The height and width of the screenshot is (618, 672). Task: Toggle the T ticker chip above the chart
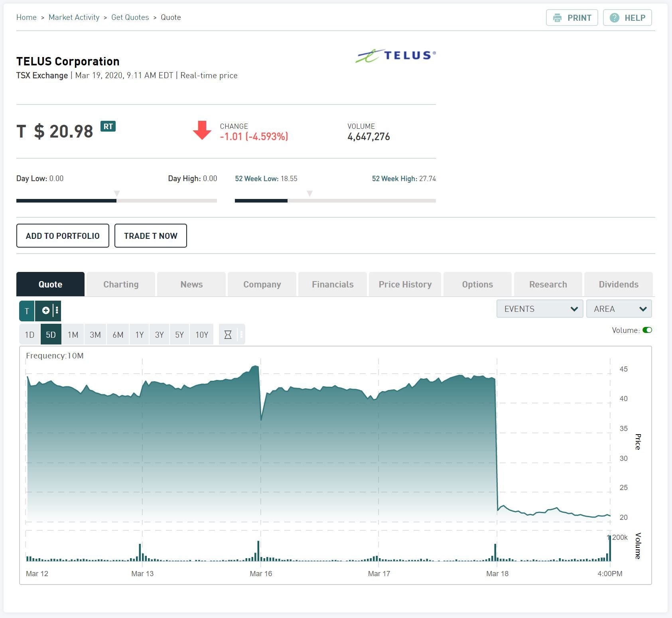pos(26,311)
